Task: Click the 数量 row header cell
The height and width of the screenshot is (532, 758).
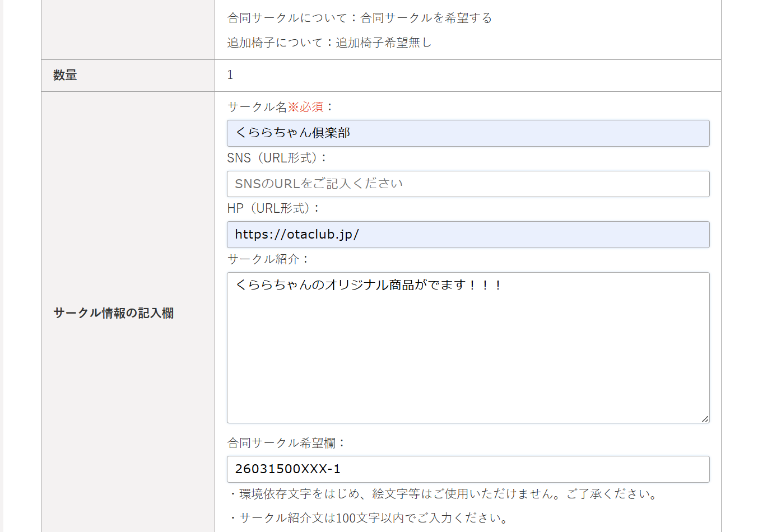Action: point(66,75)
